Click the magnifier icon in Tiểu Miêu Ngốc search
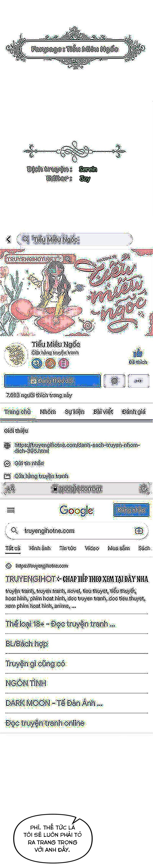The height and width of the screenshot is (868, 153). click(x=25, y=239)
